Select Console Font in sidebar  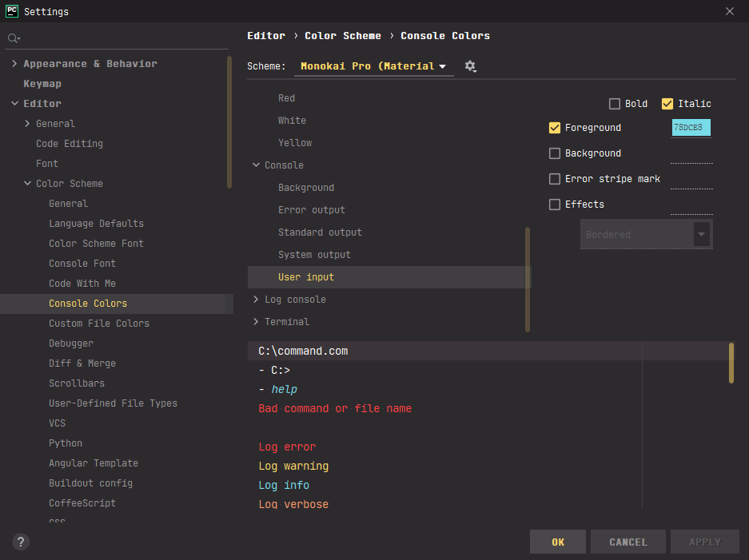(82, 264)
